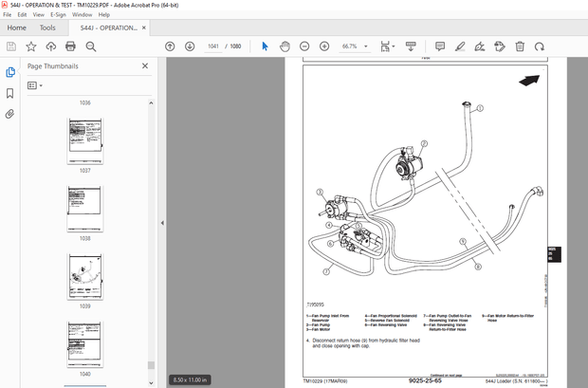Click step 4 Disconnect return hose text
Image resolution: width=588 pixels, height=388 pixels.
[363, 343]
